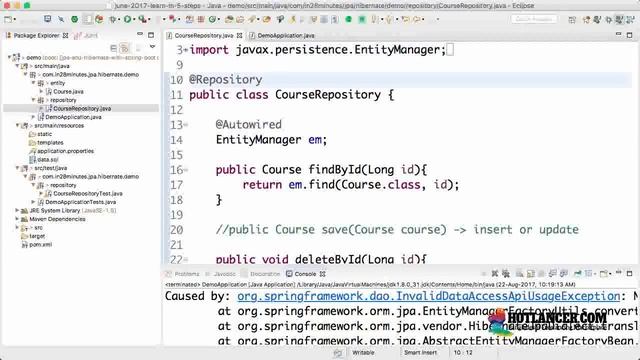Maximize the Console panel
Screen dimensions: 640x360
629,273
